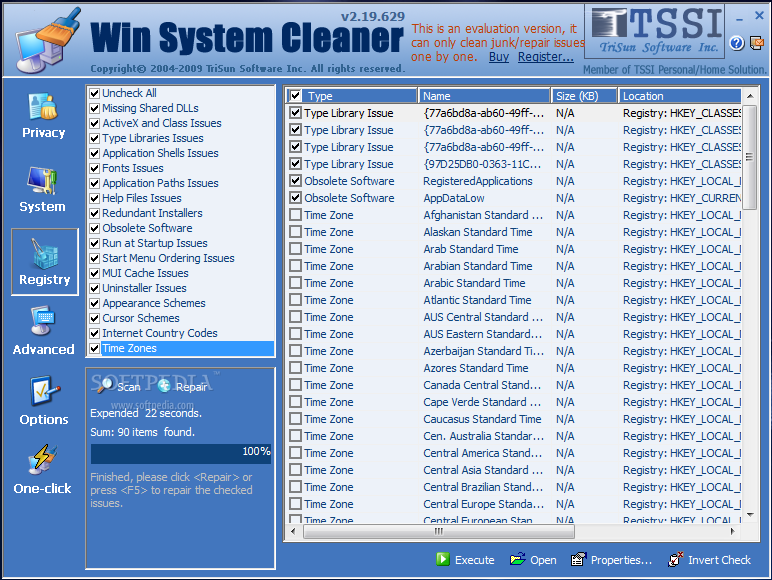Screen dimensions: 772x580
Task: Select the AppDataLow name cell
Action: click(454, 198)
